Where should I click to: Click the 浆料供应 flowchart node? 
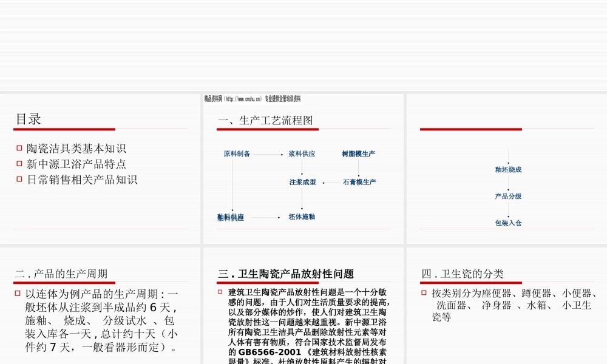pyautogui.click(x=302, y=154)
